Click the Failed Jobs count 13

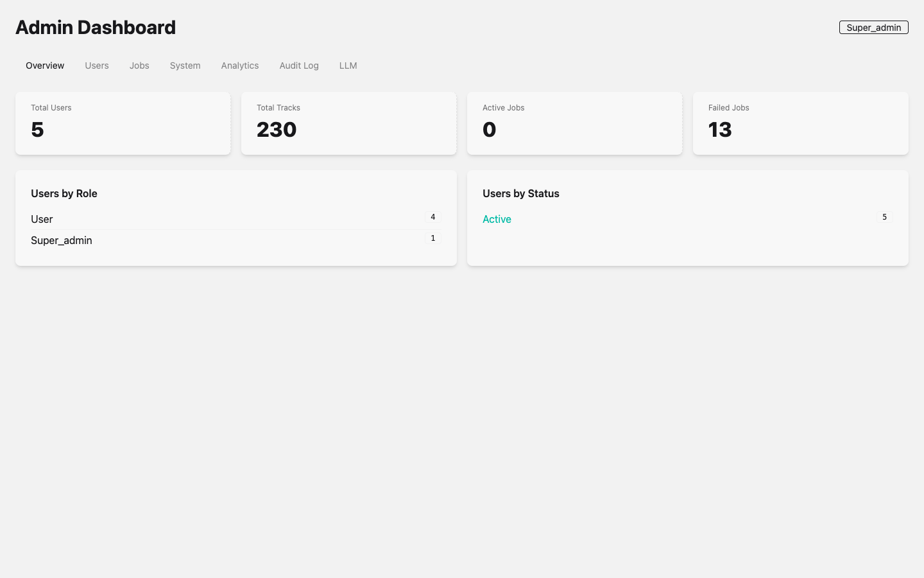tap(720, 130)
